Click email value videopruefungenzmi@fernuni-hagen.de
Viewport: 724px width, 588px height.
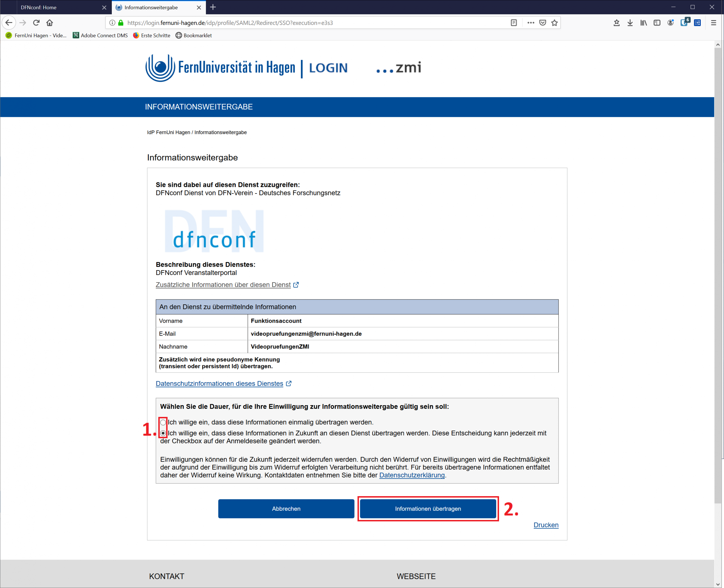point(306,334)
